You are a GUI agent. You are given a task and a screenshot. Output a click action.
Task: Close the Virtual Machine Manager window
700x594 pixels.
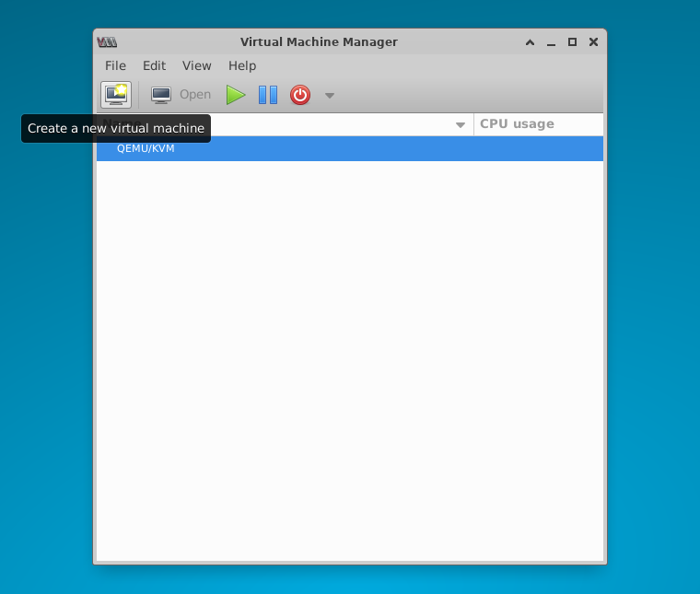click(593, 42)
